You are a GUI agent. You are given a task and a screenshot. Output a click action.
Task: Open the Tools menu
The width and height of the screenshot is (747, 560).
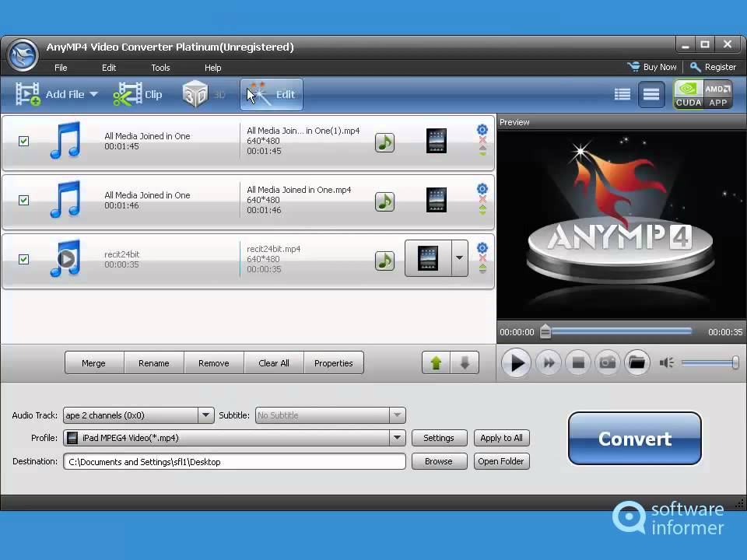[x=160, y=68]
